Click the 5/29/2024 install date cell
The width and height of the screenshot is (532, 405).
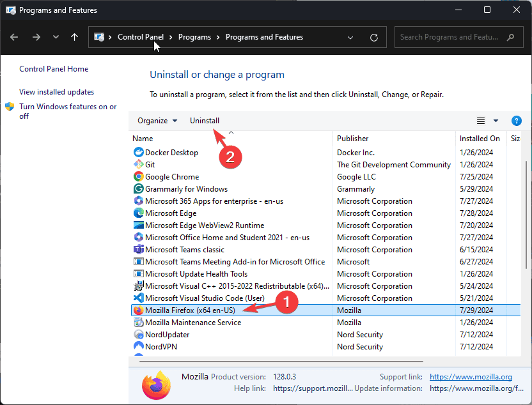coord(476,189)
